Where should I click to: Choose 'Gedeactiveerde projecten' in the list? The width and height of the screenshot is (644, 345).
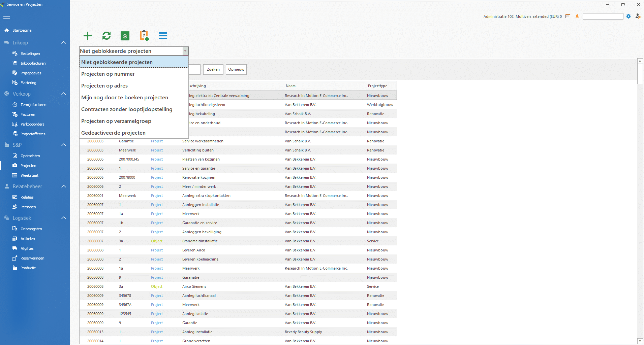[x=113, y=133]
